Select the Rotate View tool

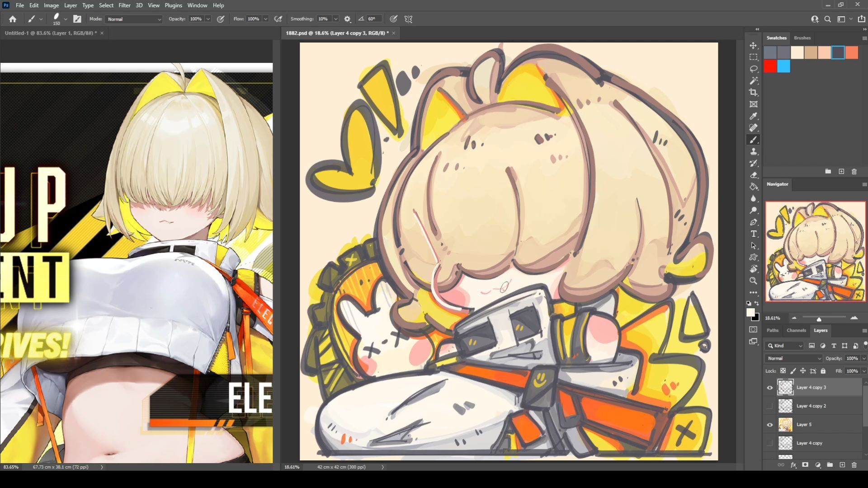click(753, 269)
